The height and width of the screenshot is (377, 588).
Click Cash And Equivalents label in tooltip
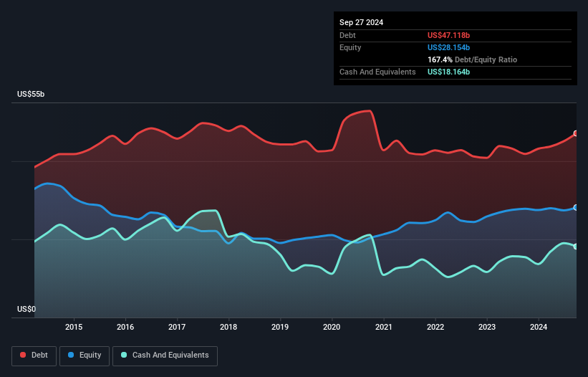click(377, 72)
